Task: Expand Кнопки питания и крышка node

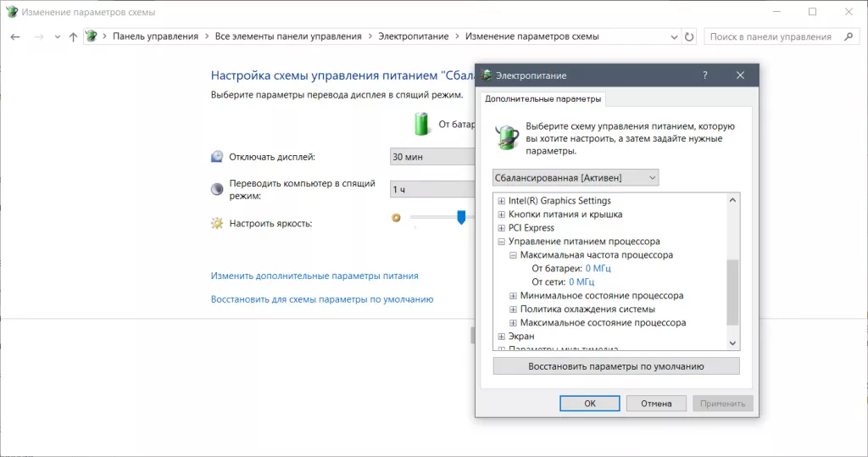Action: [502, 215]
